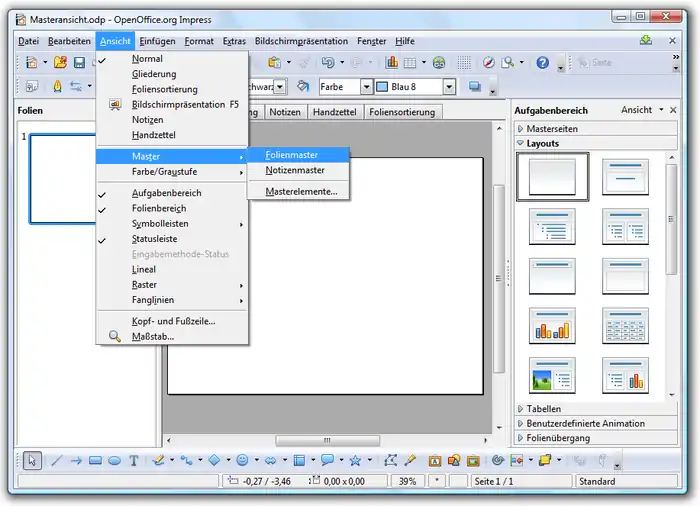Open the Aufgabenbereich Ansicht dropdown
700x506 pixels.
(642, 110)
